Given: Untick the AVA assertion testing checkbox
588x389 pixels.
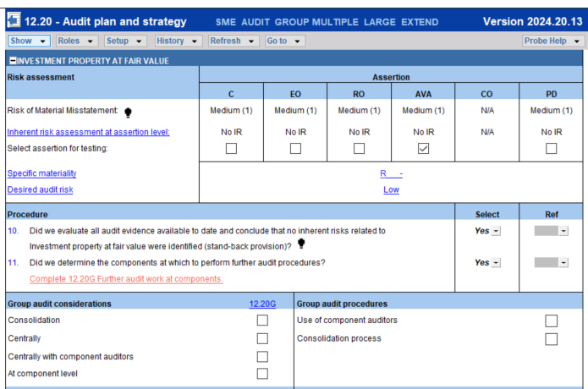Looking at the screenshot, I should point(423,148).
